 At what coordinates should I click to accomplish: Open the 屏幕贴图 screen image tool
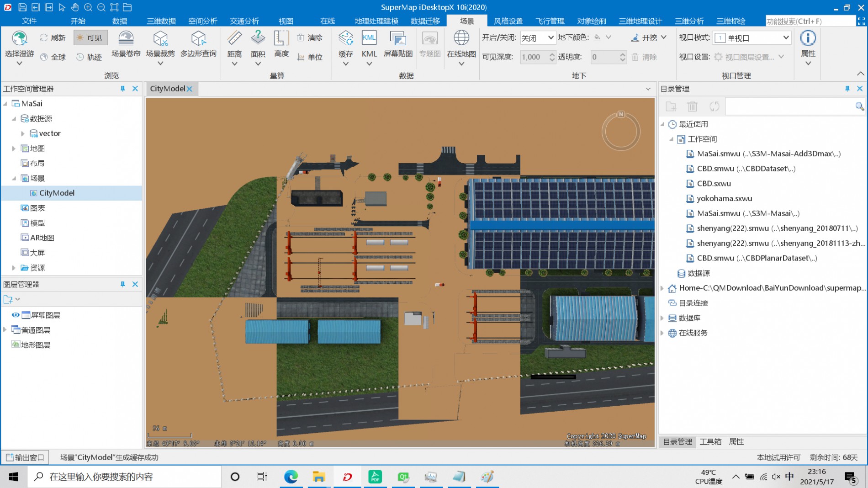(x=398, y=44)
